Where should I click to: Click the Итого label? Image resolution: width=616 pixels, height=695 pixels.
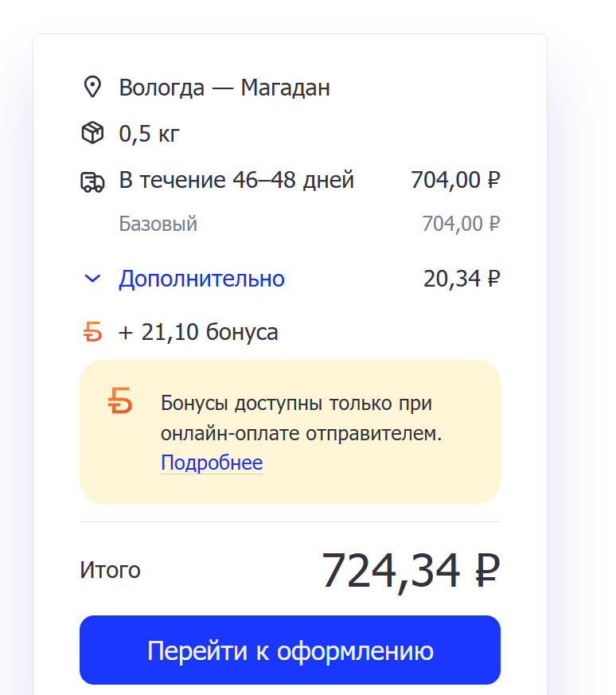tap(110, 570)
